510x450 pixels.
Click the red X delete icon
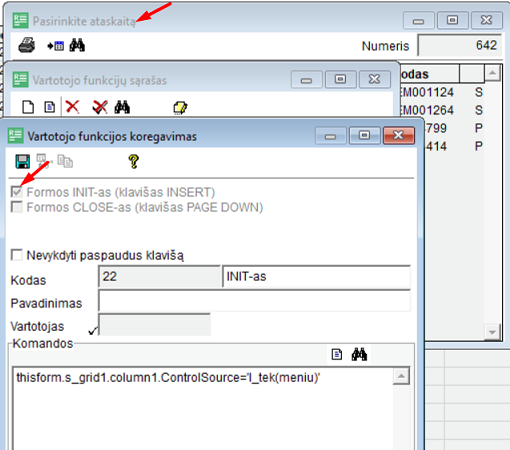point(72,107)
